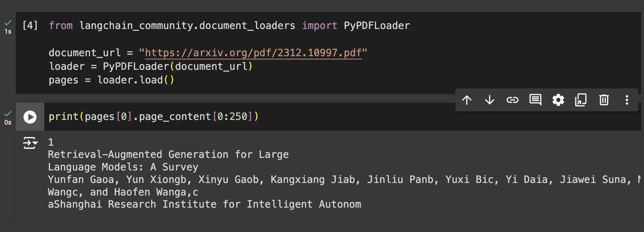Click into the 'loader = PyPDFLoader' code line
The width and height of the screenshot is (644, 232).
pos(150,67)
